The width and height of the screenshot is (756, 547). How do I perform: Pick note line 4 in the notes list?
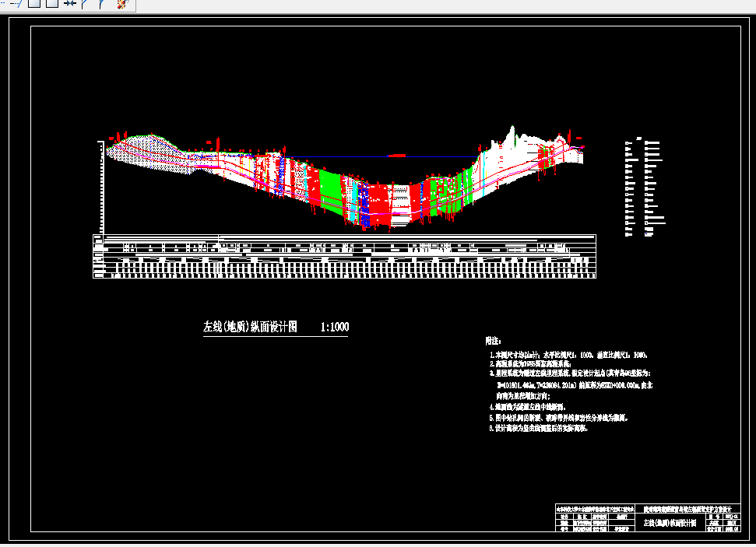pyautogui.click(x=527, y=407)
